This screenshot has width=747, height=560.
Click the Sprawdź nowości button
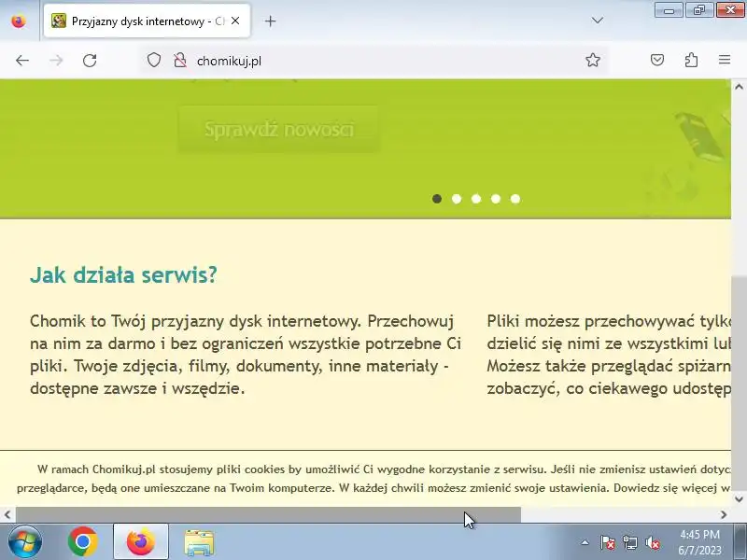(278, 130)
